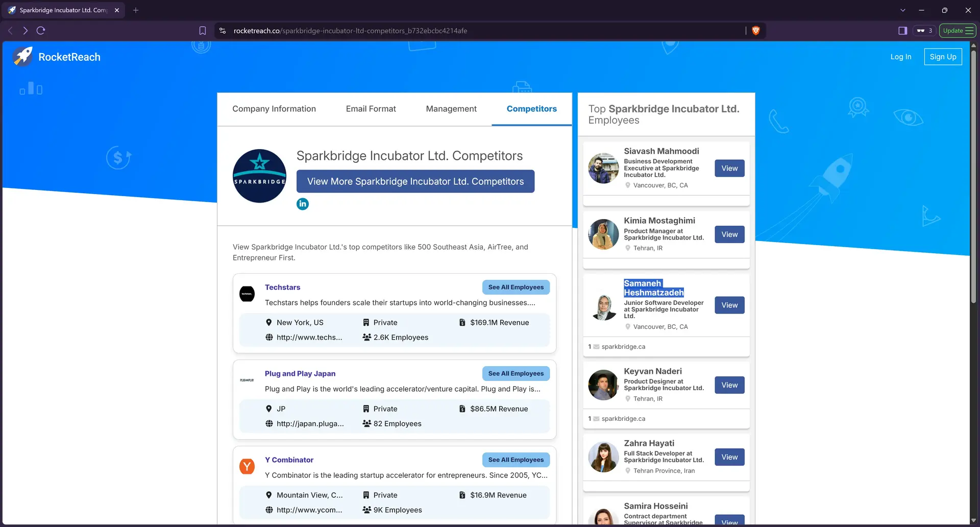Viewport: 980px width, 527px height.
Task: View Samaneh Heshmatzadeh's profile
Action: [x=729, y=305]
